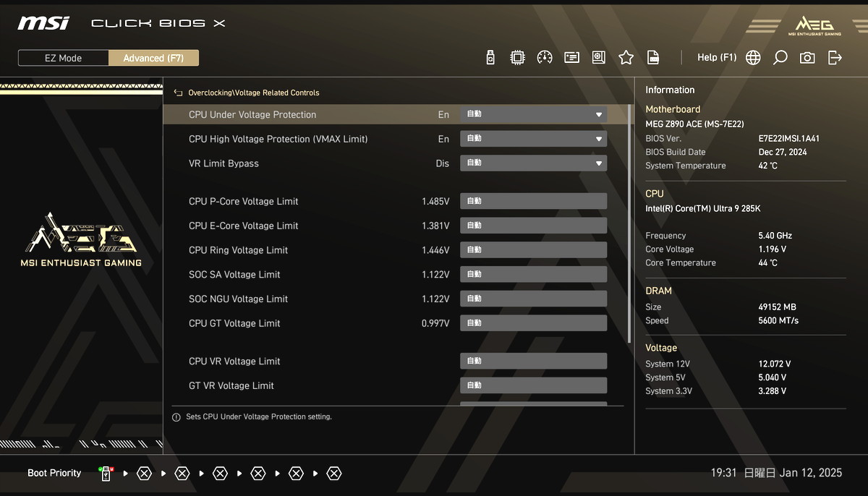The image size is (868, 496).
Task: Open VR Limit Bypass dropdown
Action: click(x=533, y=163)
